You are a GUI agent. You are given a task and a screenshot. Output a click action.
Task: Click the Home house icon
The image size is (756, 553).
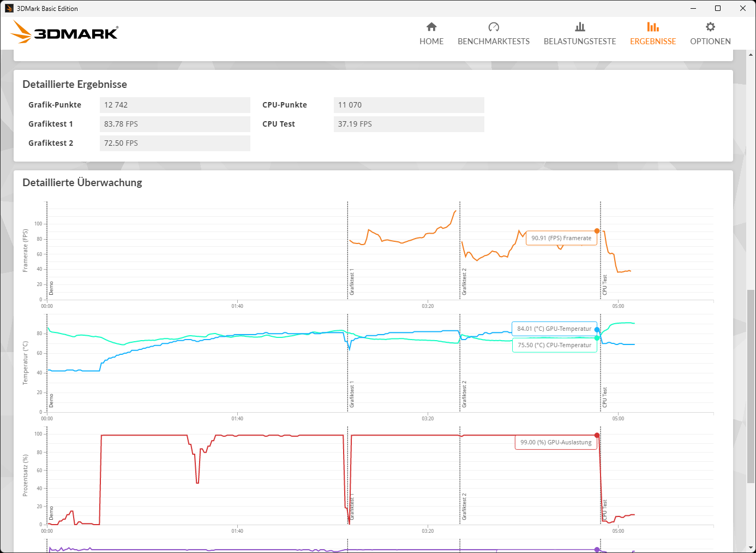[x=431, y=27]
